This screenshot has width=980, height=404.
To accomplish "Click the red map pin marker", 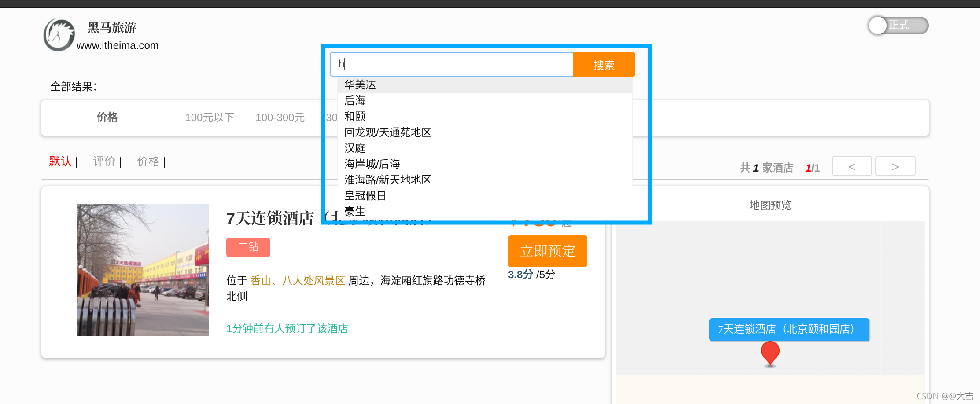I will (x=770, y=354).
